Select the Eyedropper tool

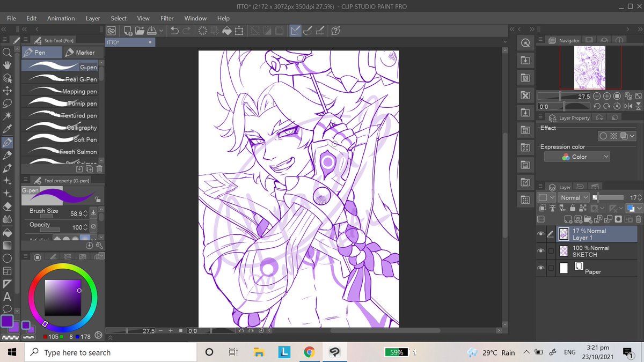point(8,129)
